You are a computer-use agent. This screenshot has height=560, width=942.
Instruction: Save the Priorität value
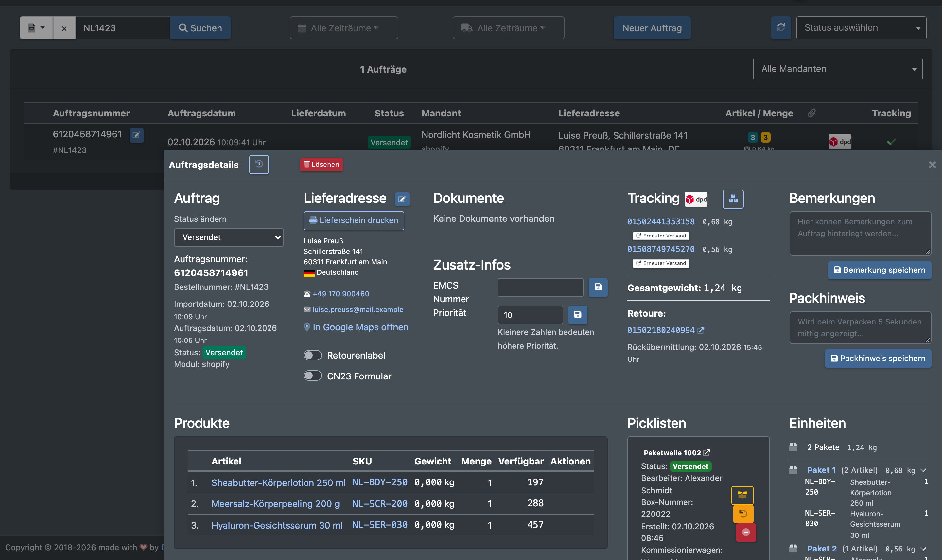click(x=577, y=314)
